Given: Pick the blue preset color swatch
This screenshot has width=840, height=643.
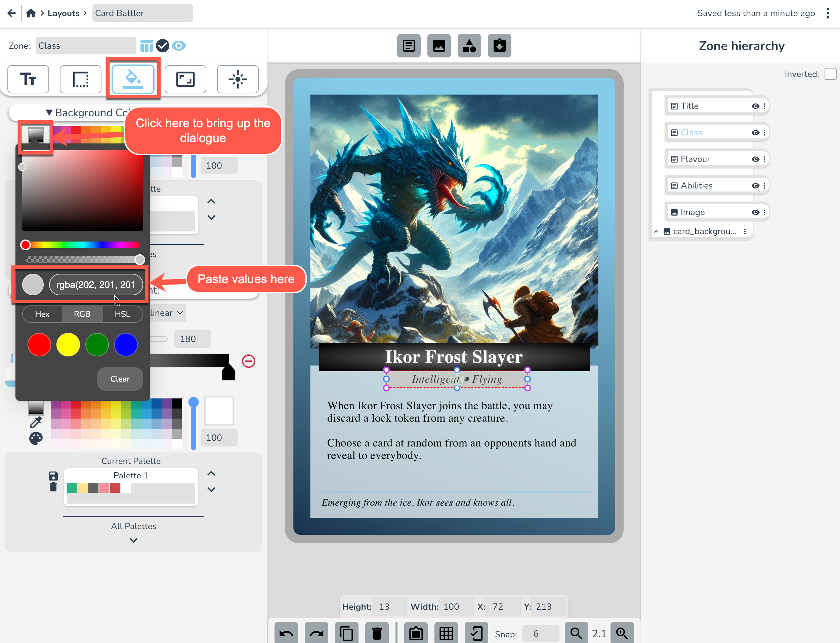Looking at the screenshot, I should [x=126, y=344].
